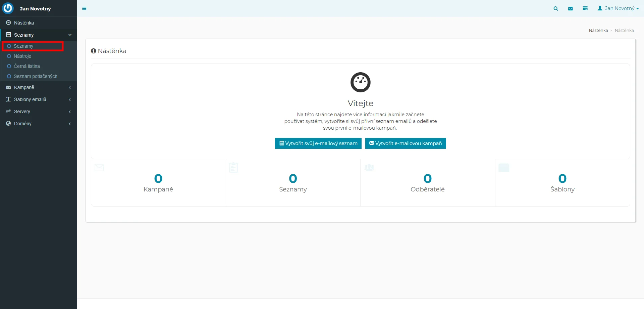Open the envelope messages icon in header

(x=570, y=9)
